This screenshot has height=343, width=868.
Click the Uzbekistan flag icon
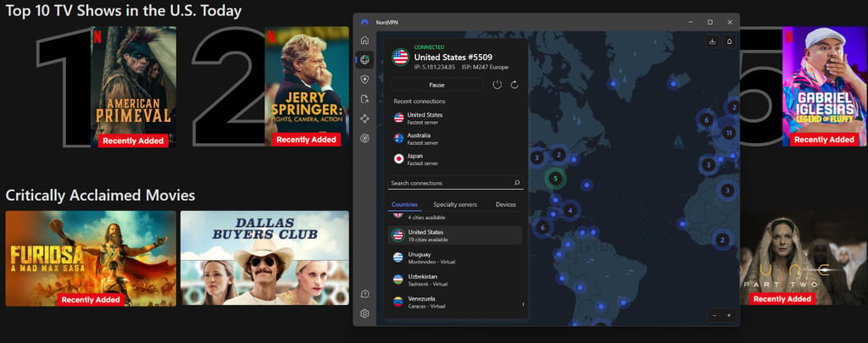[x=398, y=279]
